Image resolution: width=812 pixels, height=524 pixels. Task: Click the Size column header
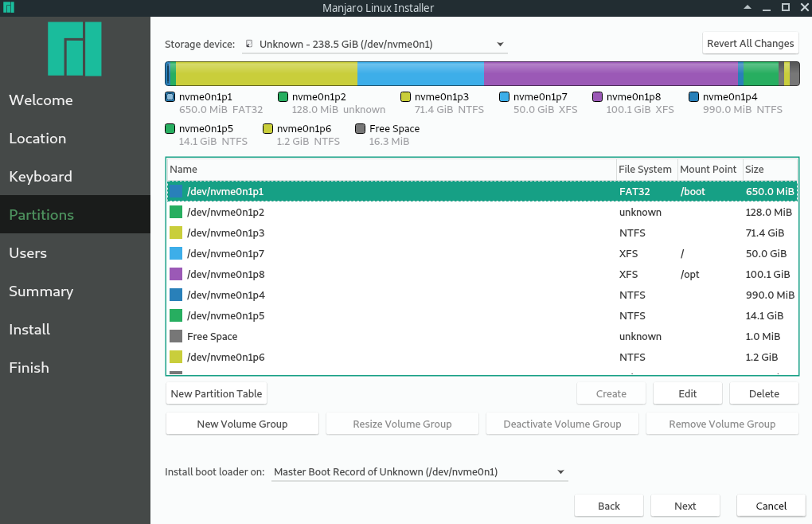[x=770, y=170]
